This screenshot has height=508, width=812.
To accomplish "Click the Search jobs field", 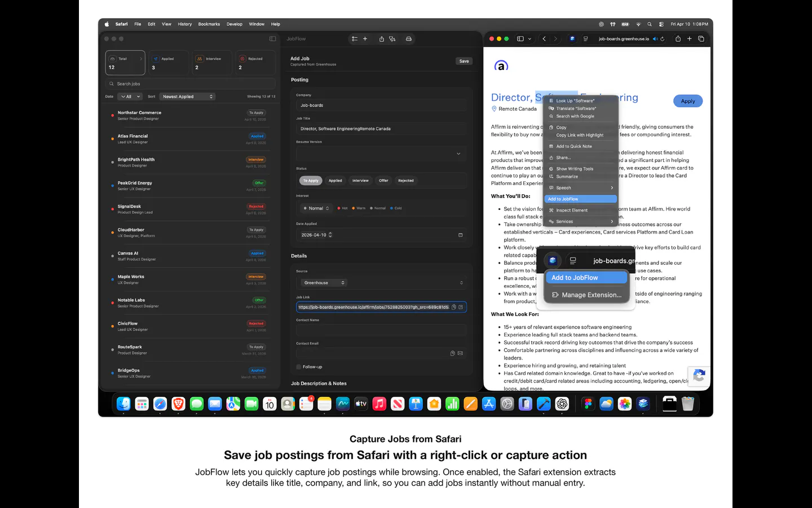I will click(x=190, y=84).
